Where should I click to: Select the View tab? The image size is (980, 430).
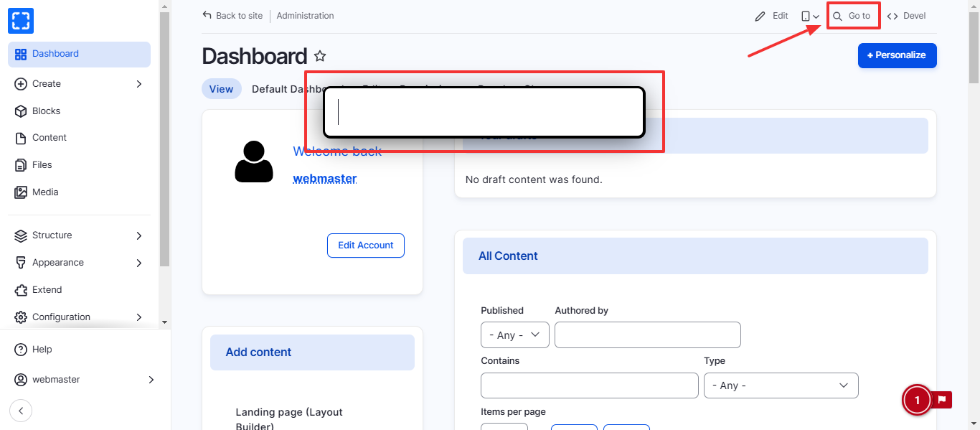click(221, 89)
